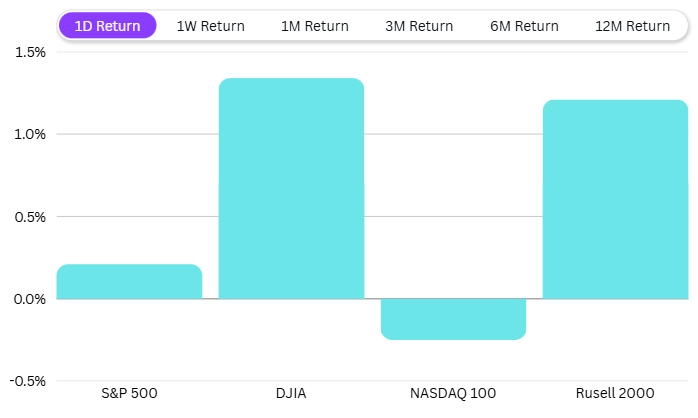Click the tall DJIA bar
This screenshot has width=698, height=418.
coord(291,189)
